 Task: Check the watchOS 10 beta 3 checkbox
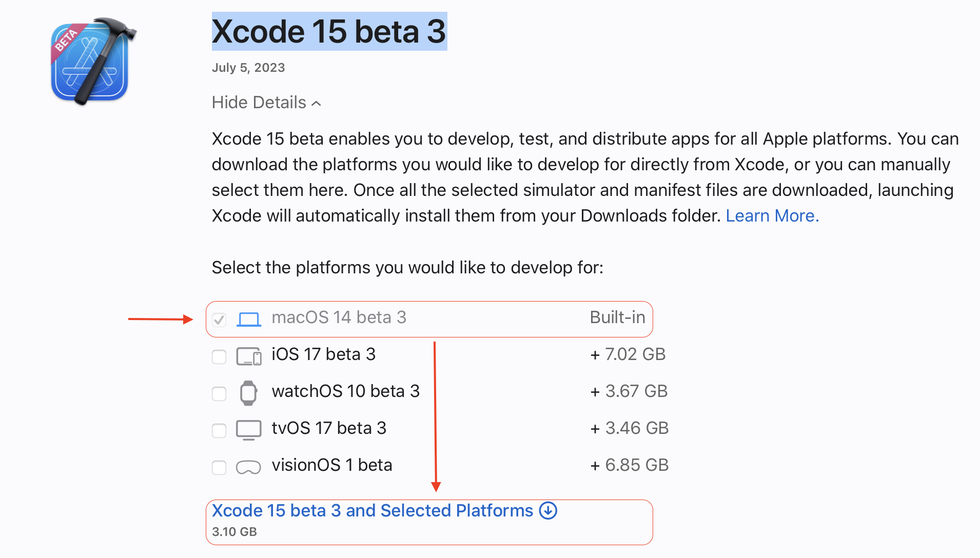219,393
